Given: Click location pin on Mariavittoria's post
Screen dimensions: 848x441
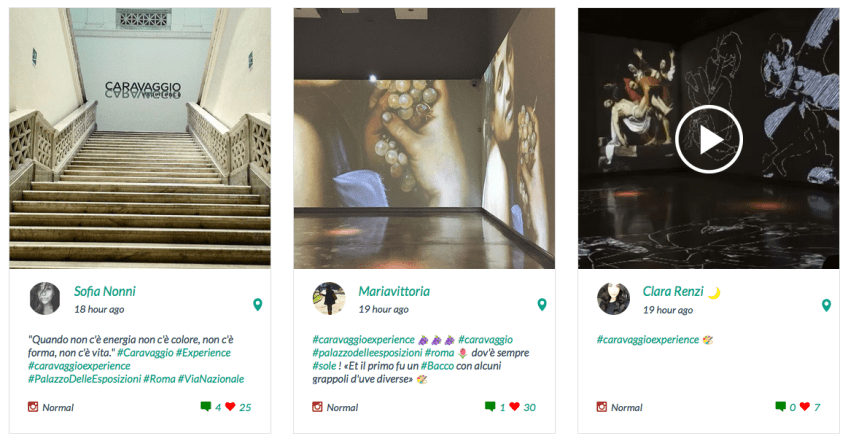Looking at the screenshot, I should click(x=542, y=305).
